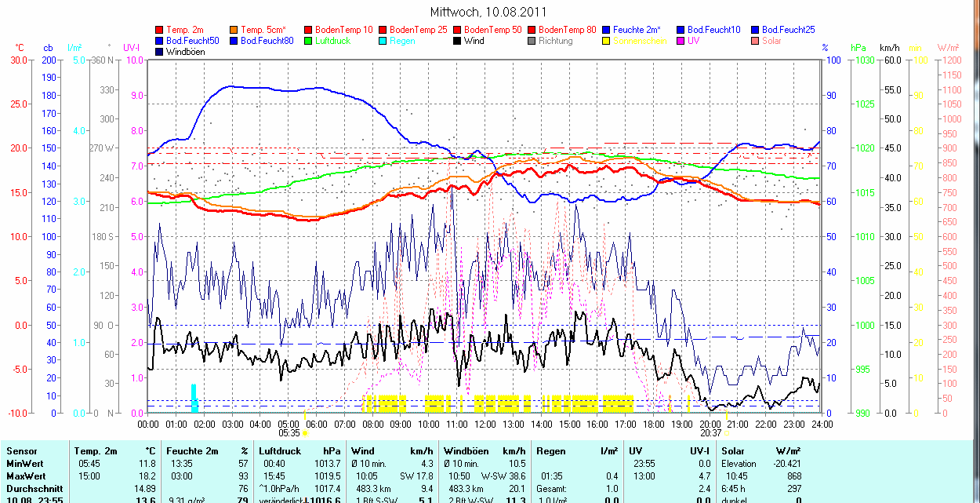Select the 'Regen' legend label
Viewport: 980px width, 503px height.
(402, 41)
